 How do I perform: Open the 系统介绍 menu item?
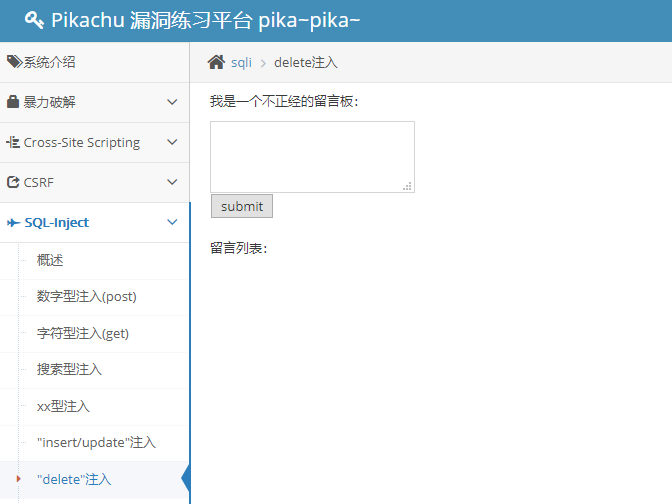94,62
